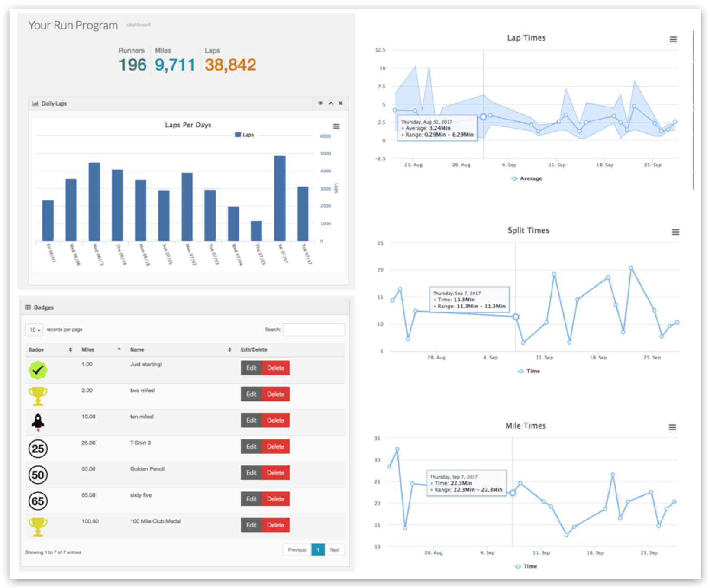Viewport: 710px width, 588px height.
Task: Click into the Badges Search field
Action: [x=314, y=330]
